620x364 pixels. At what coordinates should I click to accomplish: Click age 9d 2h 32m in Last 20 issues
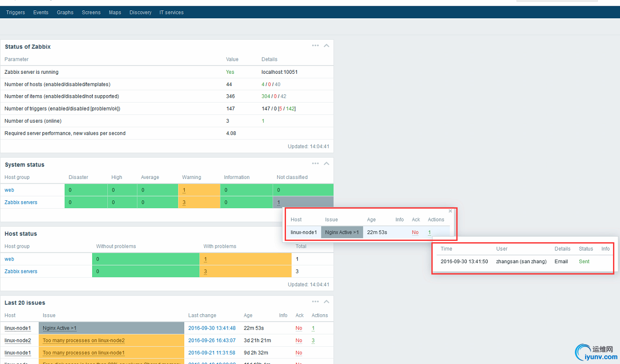(256, 352)
